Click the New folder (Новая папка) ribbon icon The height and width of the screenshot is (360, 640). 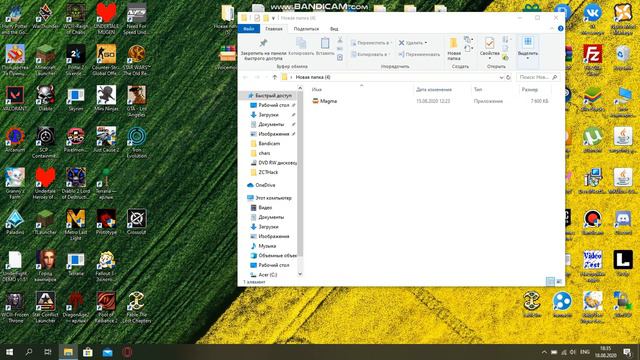coord(453,43)
